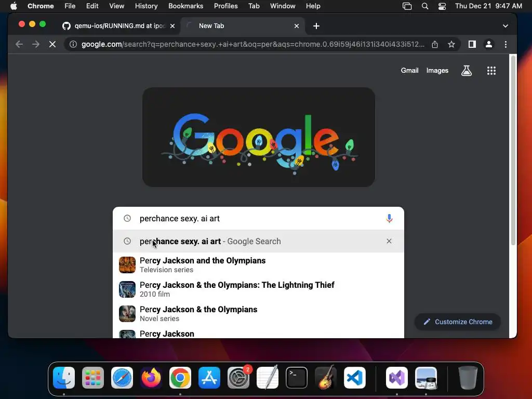
Task: Open the Tab menu
Action: (254, 6)
